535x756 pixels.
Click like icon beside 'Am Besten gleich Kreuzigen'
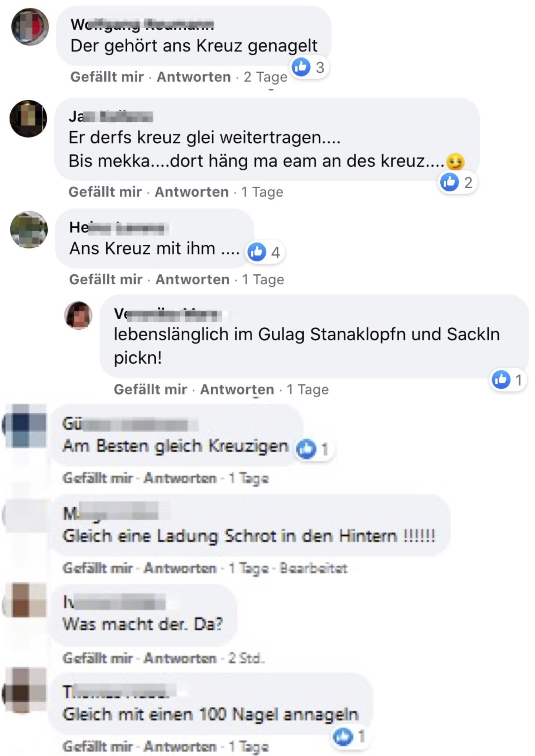pos(306,449)
